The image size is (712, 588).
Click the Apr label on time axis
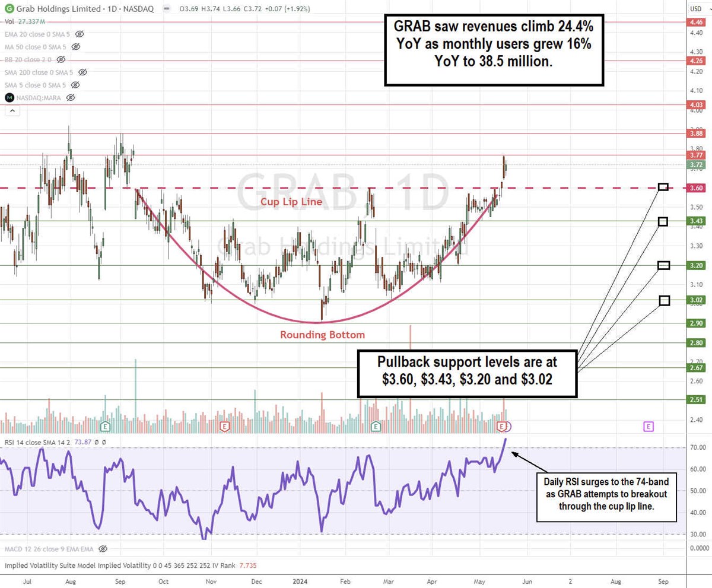431,581
